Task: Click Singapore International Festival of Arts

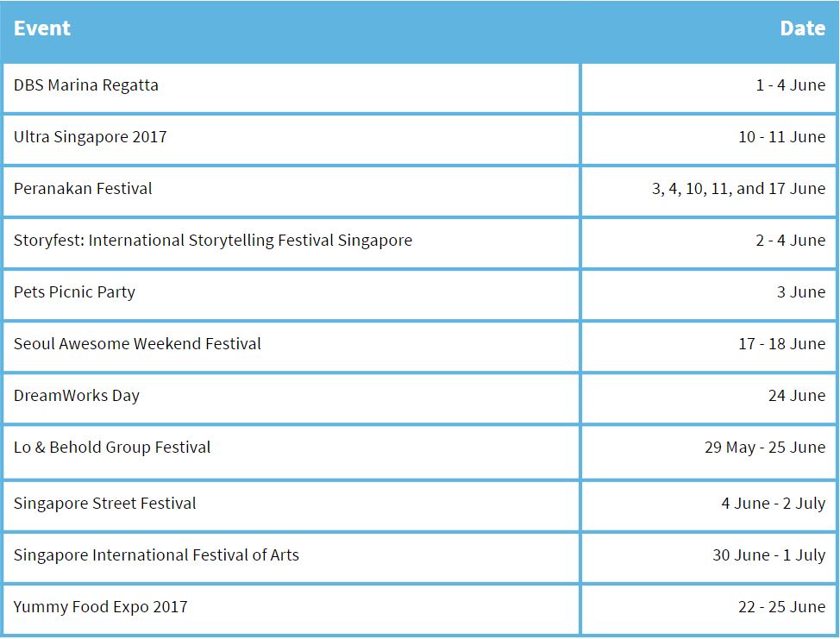Action: click(156, 555)
